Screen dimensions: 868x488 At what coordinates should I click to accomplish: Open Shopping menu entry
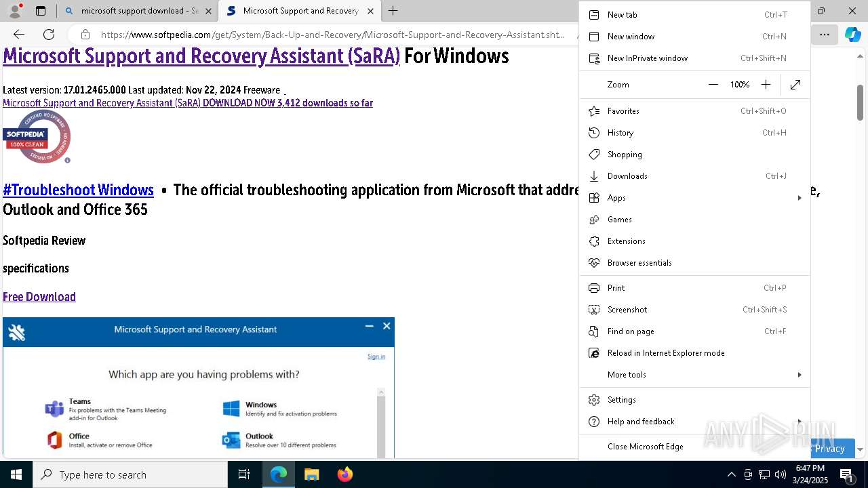[694, 155]
